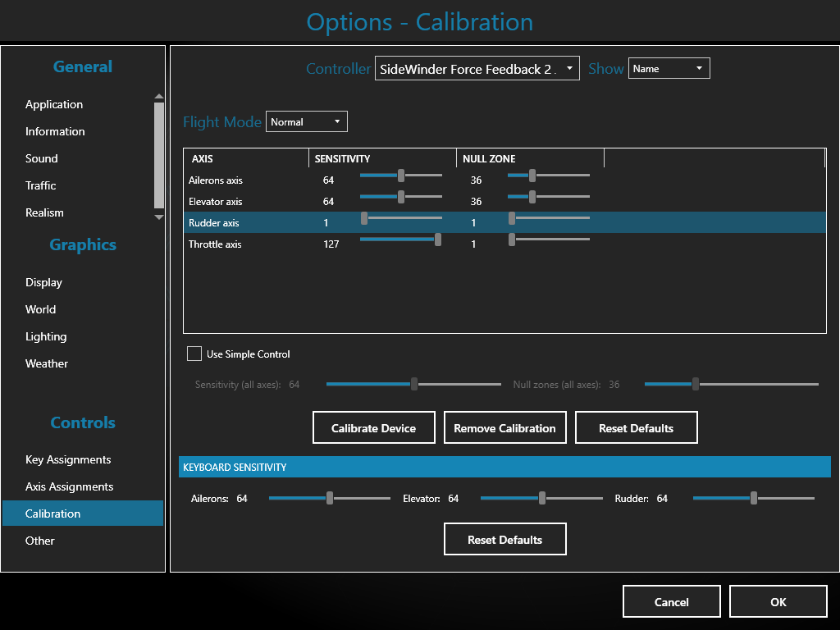840x630 pixels.
Task: Go to Key Assignments page
Action: (68, 459)
